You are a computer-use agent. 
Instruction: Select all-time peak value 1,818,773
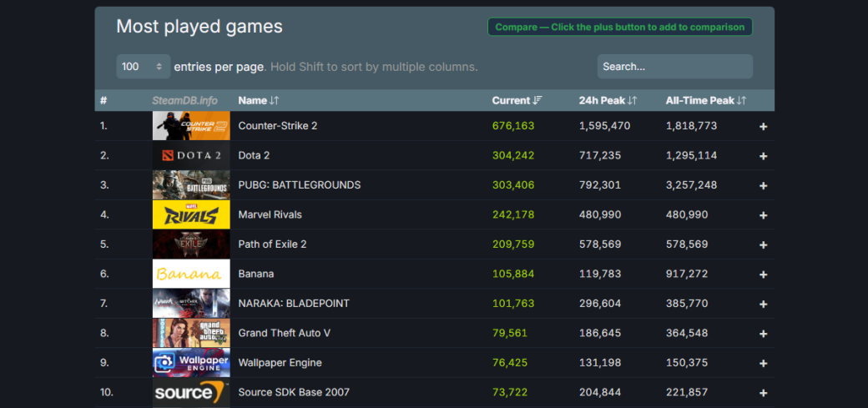tap(691, 126)
